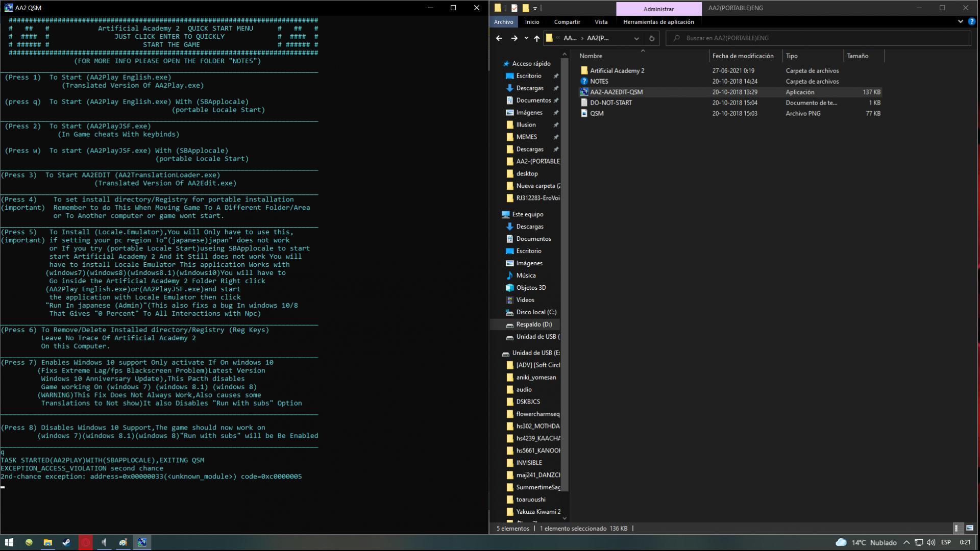The height and width of the screenshot is (551, 980).
Task: Open weather widget 14°C Nublado
Action: pyautogui.click(x=866, y=542)
